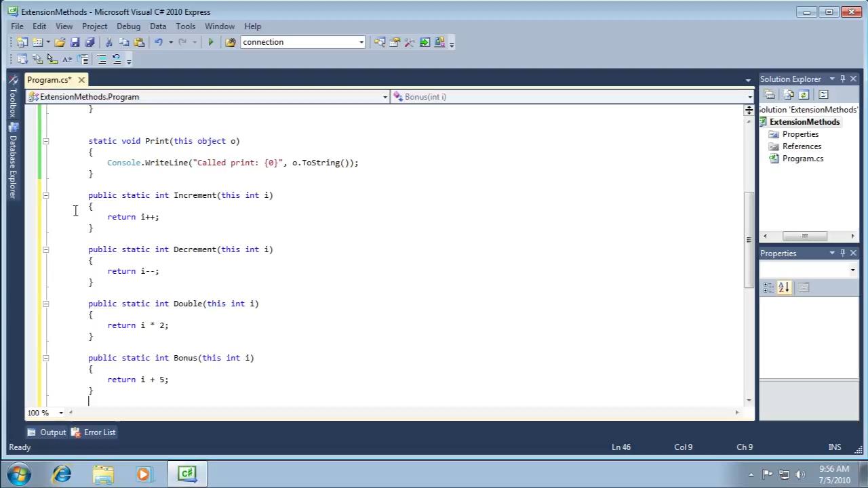Close the Program.cs tab

tap(81, 80)
